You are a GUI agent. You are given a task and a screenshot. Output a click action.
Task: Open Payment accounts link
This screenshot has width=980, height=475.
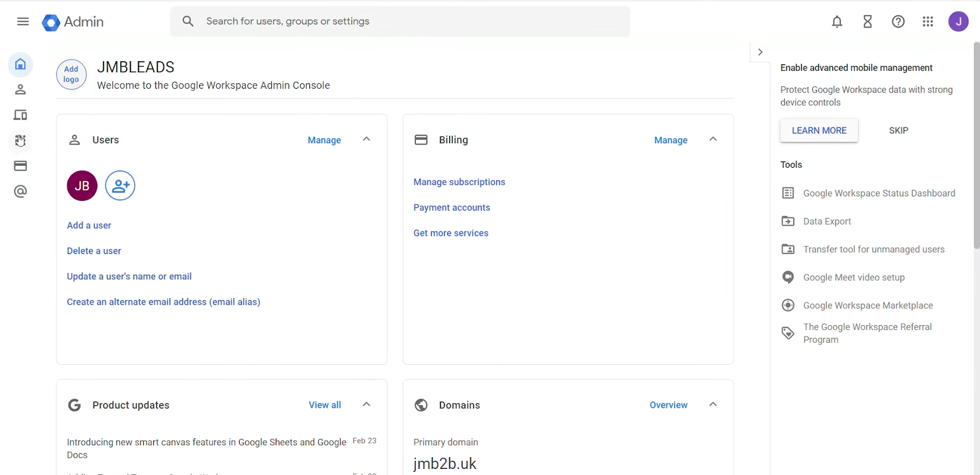tap(451, 208)
